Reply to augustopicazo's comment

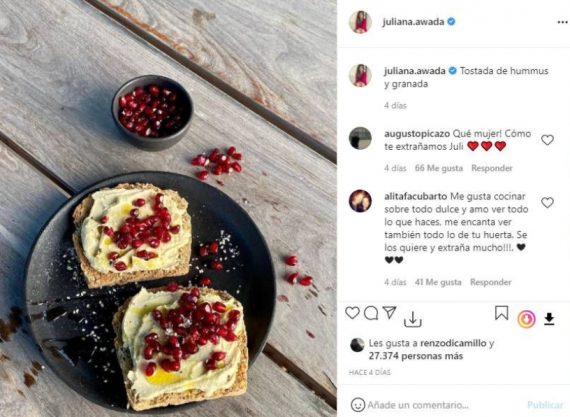pos(492,168)
